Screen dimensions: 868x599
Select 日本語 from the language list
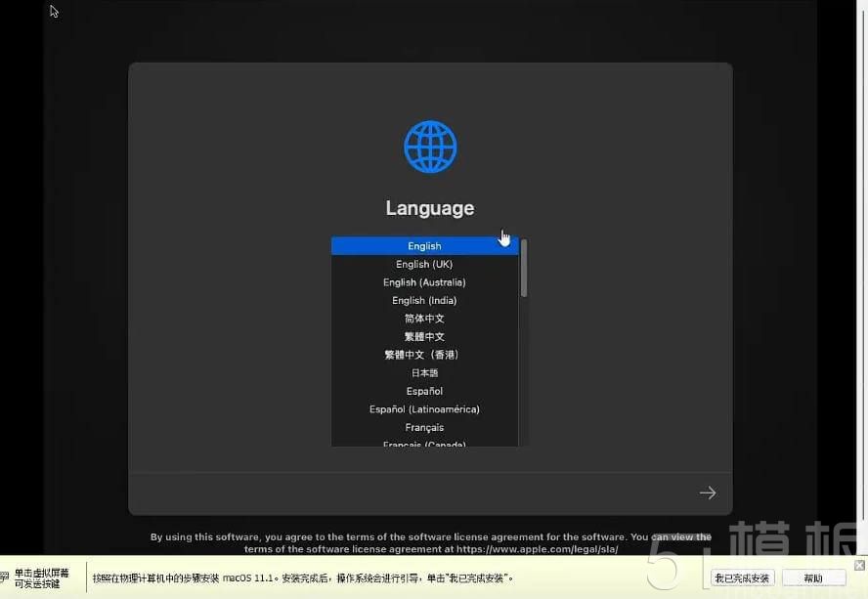click(x=423, y=372)
